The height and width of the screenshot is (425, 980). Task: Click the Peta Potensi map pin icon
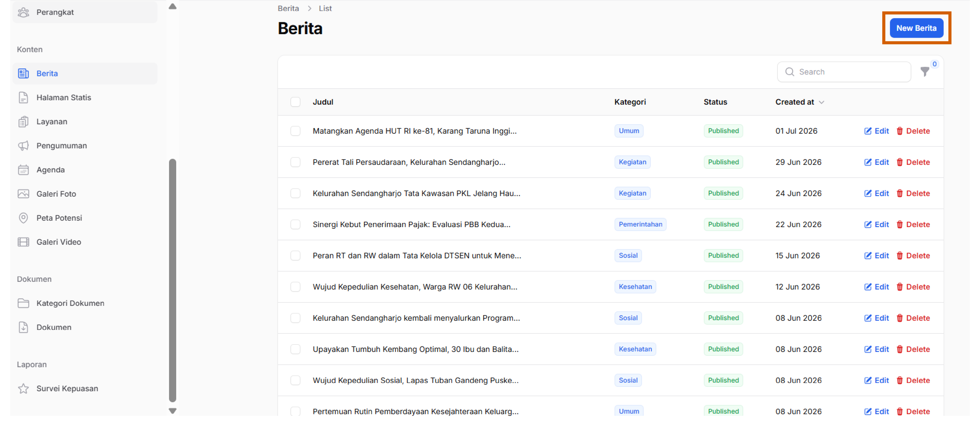23,218
